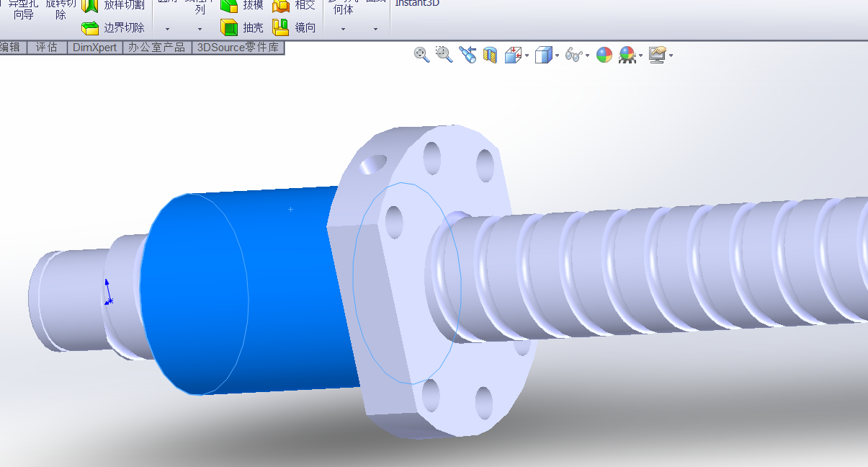
Task: Switch to the DimXpert tab
Action: pyautogui.click(x=95, y=48)
